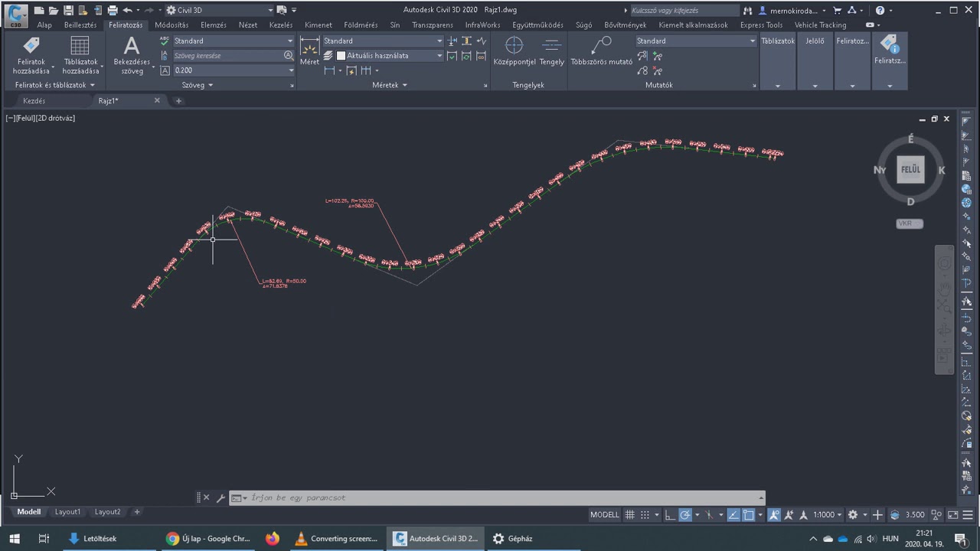
Task: Open the multileader style Standard dropdown
Action: point(753,41)
